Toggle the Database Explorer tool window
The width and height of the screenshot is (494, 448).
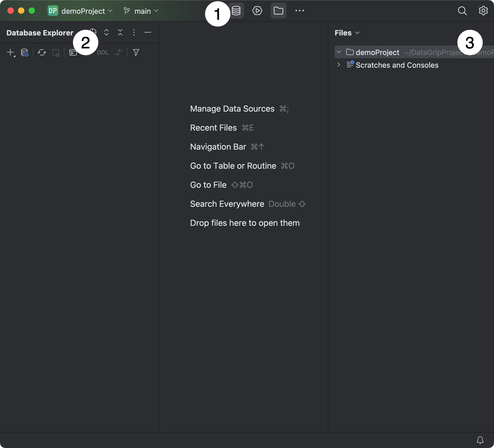(x=236, y=11)
